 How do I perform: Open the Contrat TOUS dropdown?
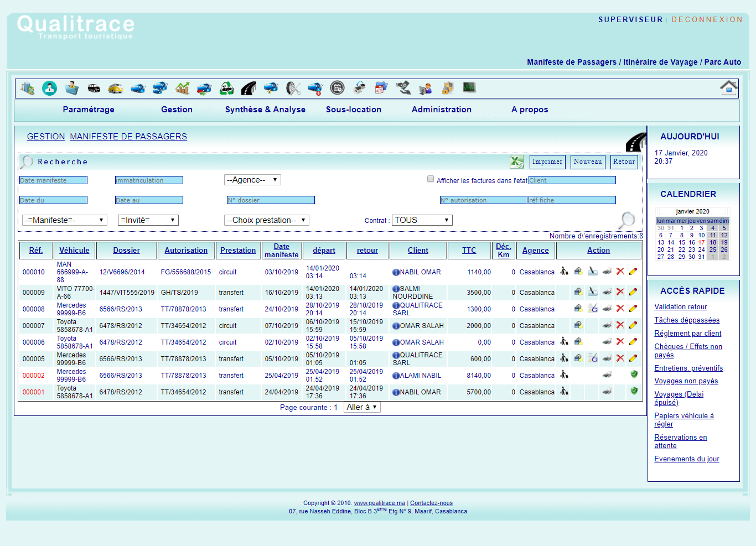(422, 220)
